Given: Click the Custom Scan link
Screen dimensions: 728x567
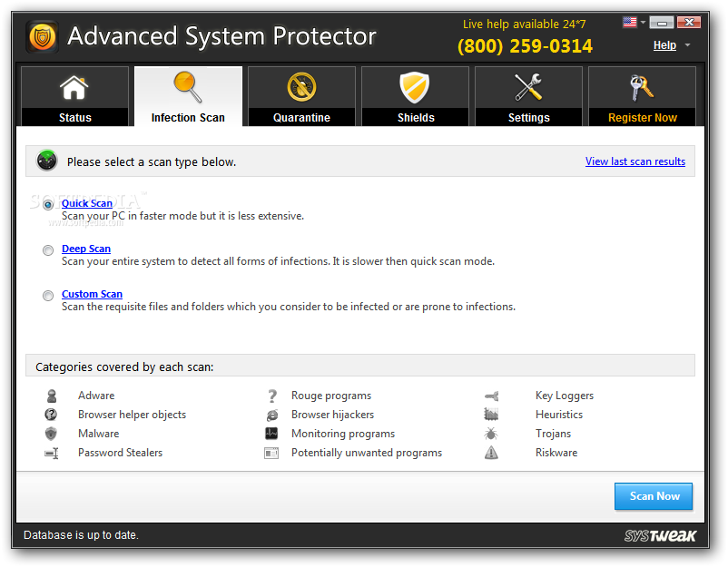Looking at the screenshot, I should tap(92, 294).
